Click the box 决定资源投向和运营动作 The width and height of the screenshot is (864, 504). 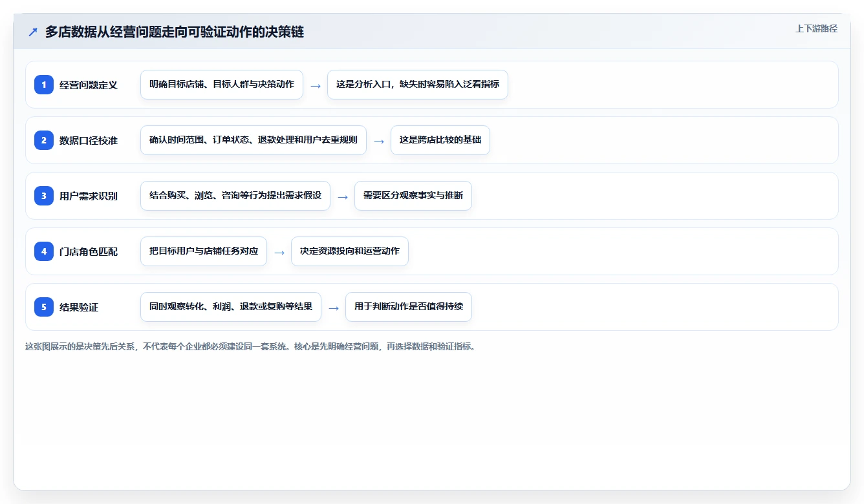(x=350, y=251)
